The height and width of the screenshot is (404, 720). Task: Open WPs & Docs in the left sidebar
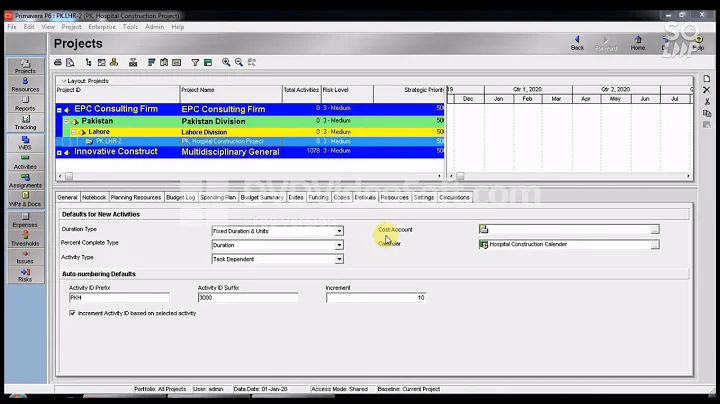[x=25, y=199]
